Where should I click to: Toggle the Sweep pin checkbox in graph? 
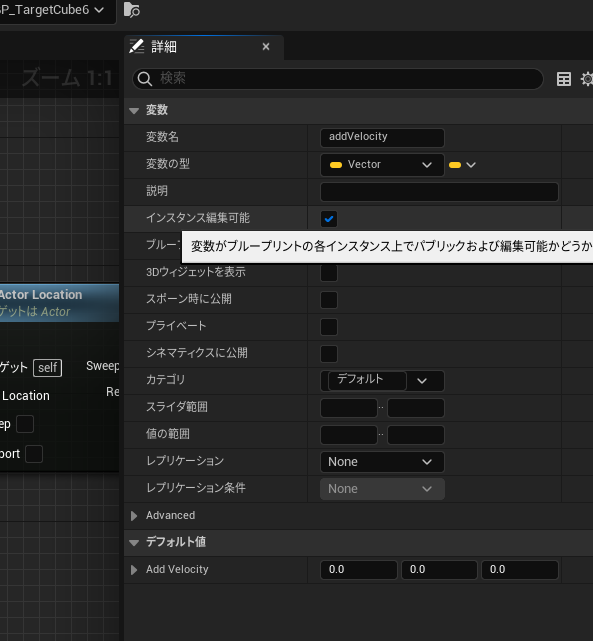point(25,424)
